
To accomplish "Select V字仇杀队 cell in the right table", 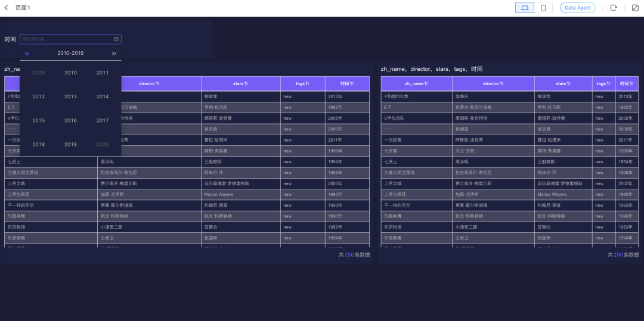I will tap(394, 118).
